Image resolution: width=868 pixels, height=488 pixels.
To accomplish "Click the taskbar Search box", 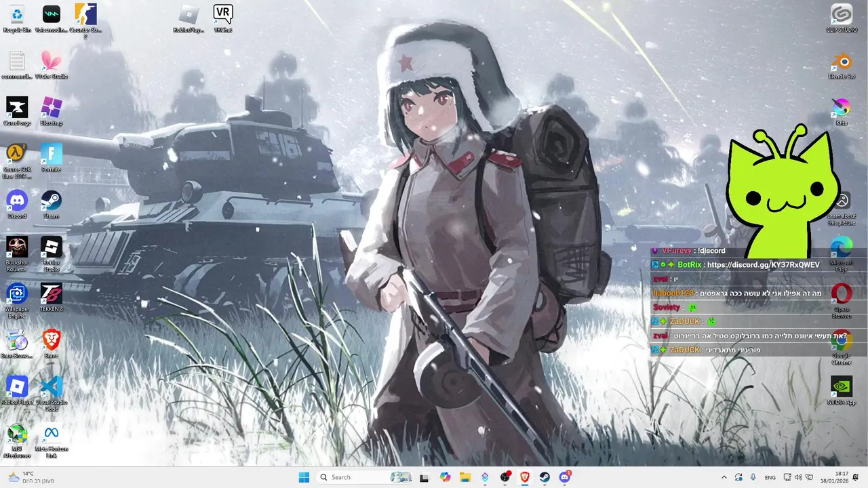I will [365, 477].
